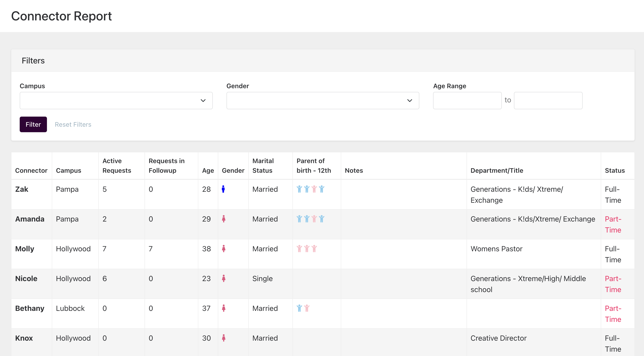This screenshot has height=356, width=644.
Task: Click the female gender icon in Knox's row
Action: coord(224,338)
